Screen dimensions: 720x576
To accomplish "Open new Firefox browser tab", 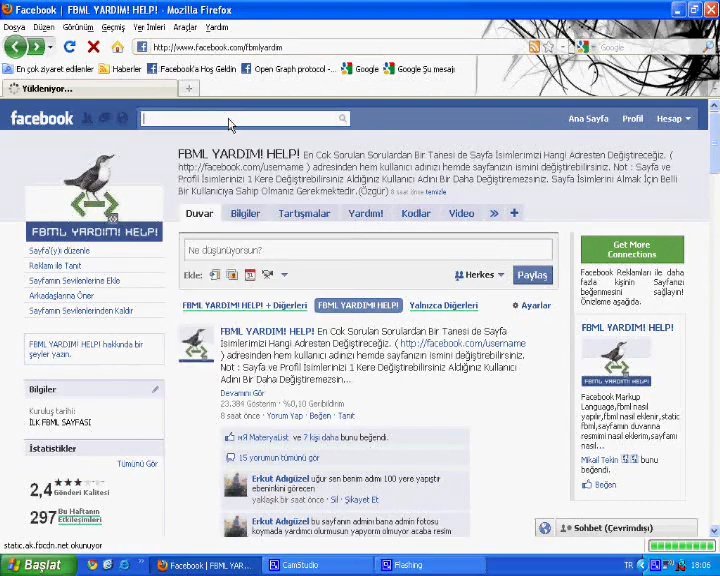I will [189, 89].
